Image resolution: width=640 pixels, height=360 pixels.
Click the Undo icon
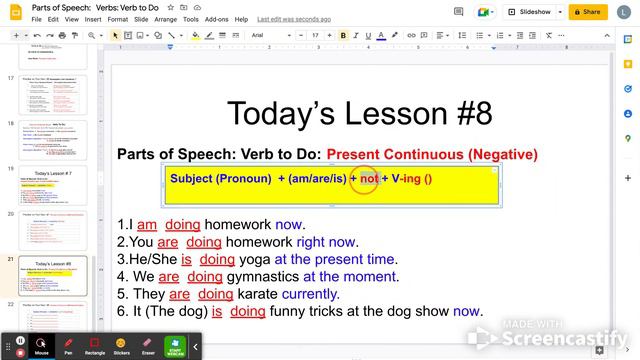coord(37,36)
